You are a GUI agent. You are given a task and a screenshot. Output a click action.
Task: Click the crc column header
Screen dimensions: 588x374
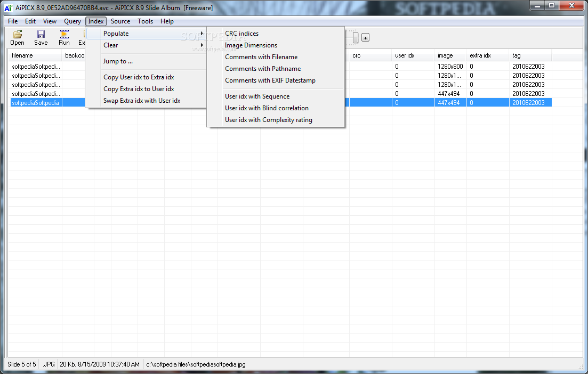point(370,55)
